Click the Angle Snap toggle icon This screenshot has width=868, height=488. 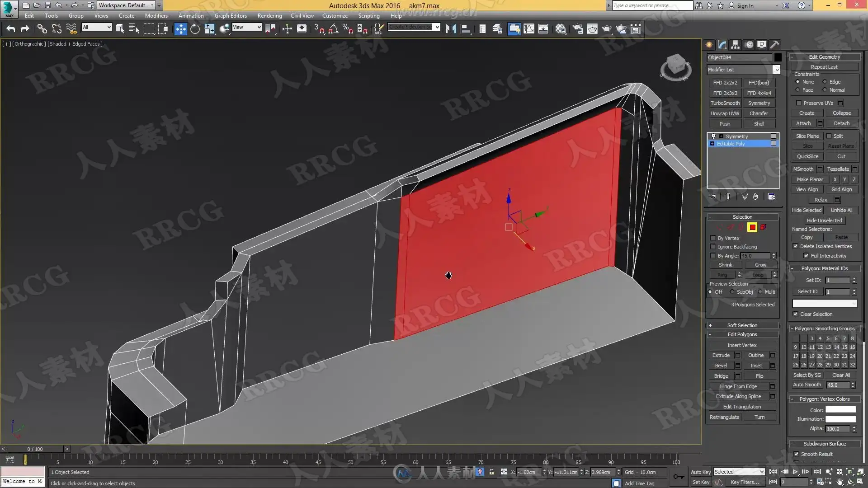click(x=333, y=29)
